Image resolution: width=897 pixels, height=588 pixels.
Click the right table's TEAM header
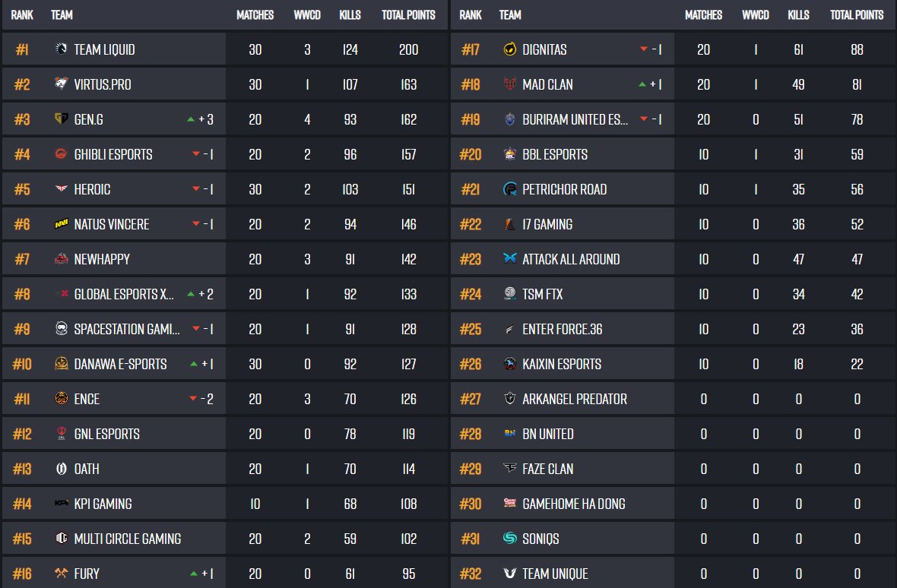pyautogui.click(x=510, y=15)
